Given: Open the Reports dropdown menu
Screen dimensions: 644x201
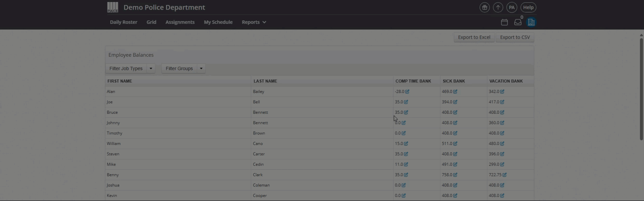Looking at the screenshot, I should (254, 22).
